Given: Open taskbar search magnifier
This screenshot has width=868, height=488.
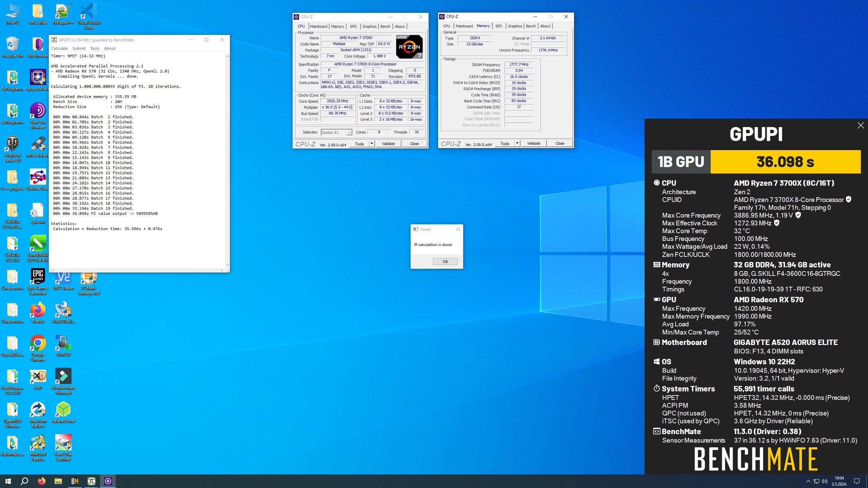Looking at the screenshot, I should 24,481.
